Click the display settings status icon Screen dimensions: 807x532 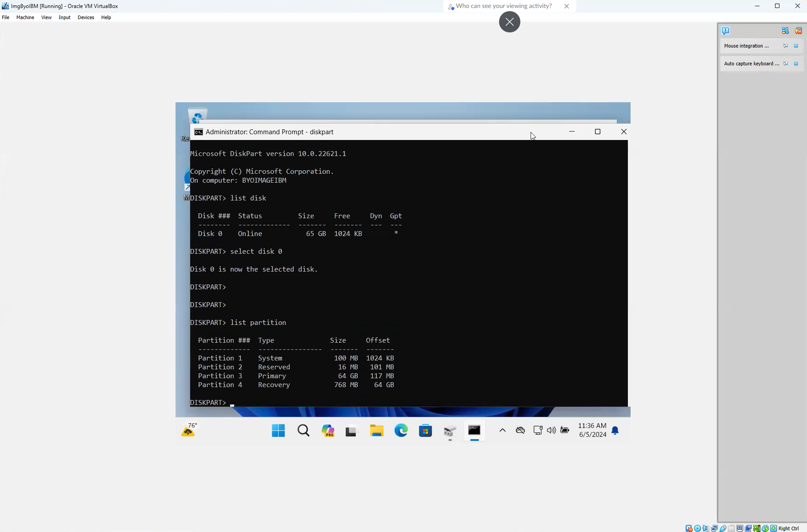[x=740, y=528]
